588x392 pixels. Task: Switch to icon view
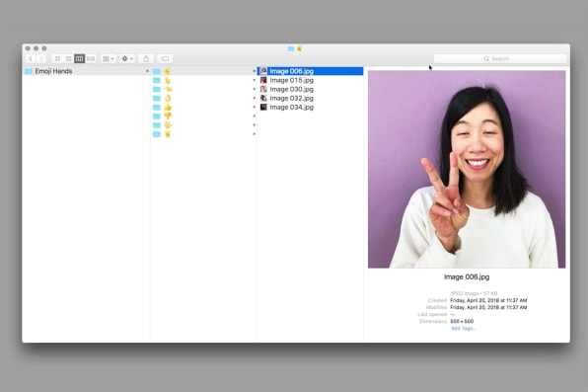pyautogui.click(x=57, y=58)
